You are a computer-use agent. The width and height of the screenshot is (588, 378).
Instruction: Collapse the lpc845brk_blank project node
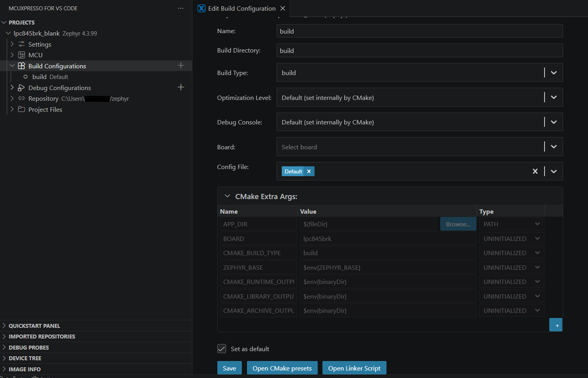click(x=8, y=33)
